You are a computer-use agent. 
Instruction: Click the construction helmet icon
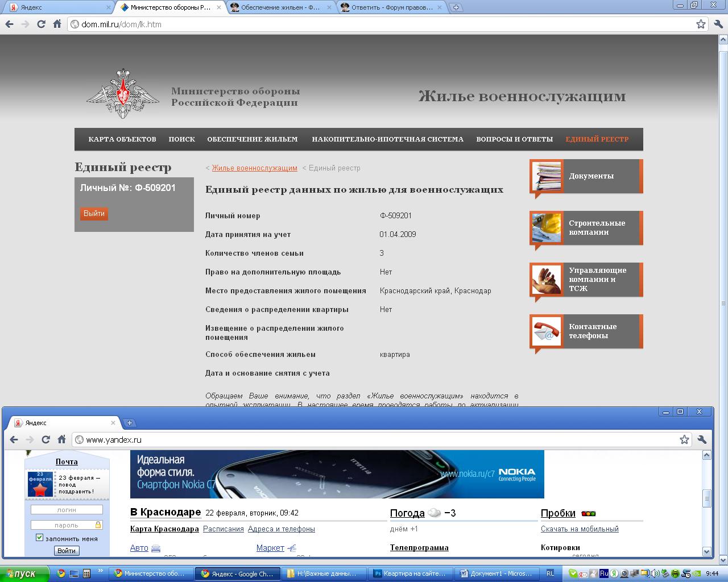click(x=547, y=228)
